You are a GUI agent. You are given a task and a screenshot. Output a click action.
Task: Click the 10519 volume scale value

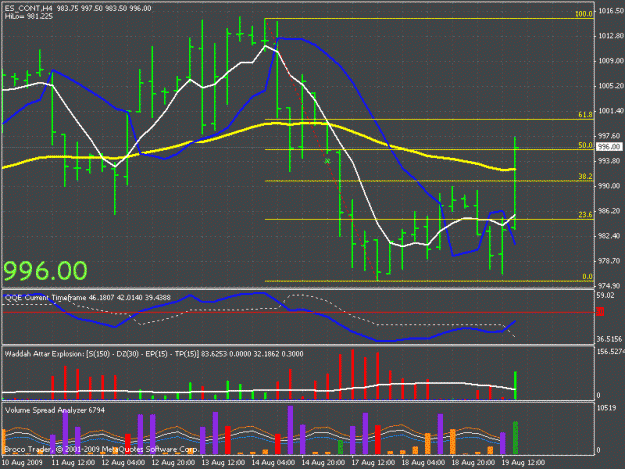[606, 408]
